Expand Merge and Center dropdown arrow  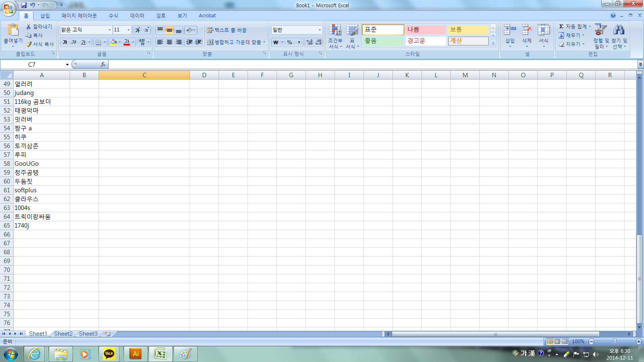[x=264, y=42]
